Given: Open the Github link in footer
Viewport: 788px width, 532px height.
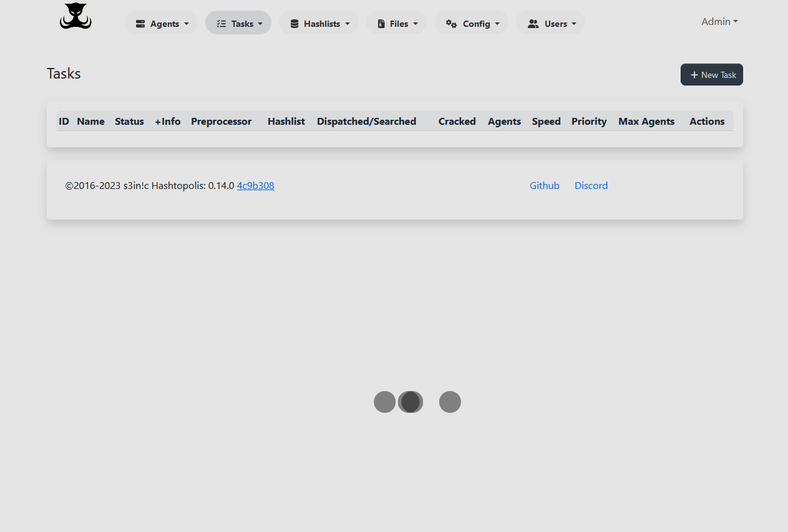Looking at the screenshot, I should click(544, 185).
